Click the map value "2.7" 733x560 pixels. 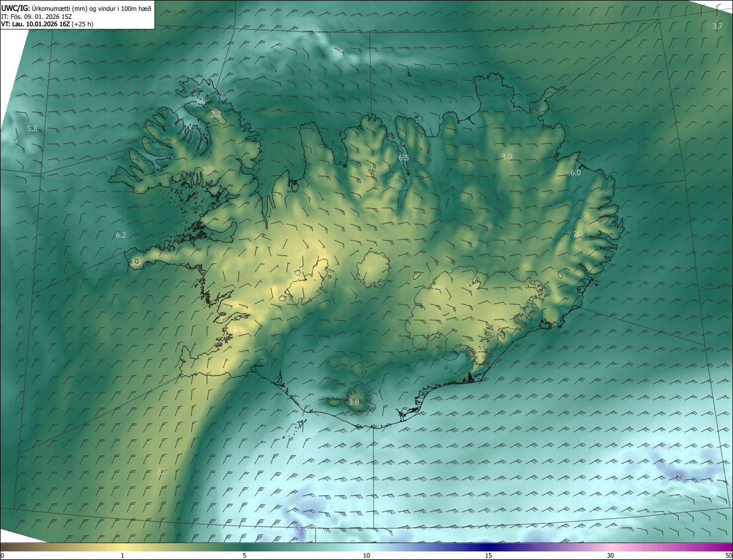tap(208, 170)
